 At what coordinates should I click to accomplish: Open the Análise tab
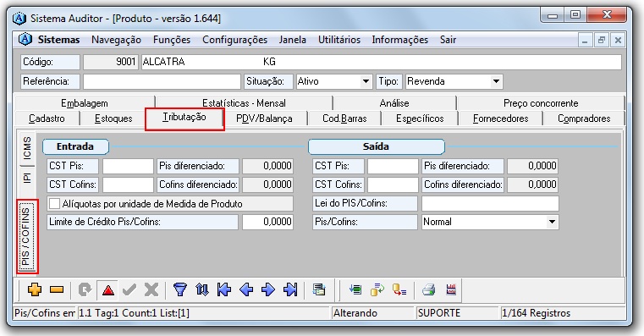pos(394,103)
